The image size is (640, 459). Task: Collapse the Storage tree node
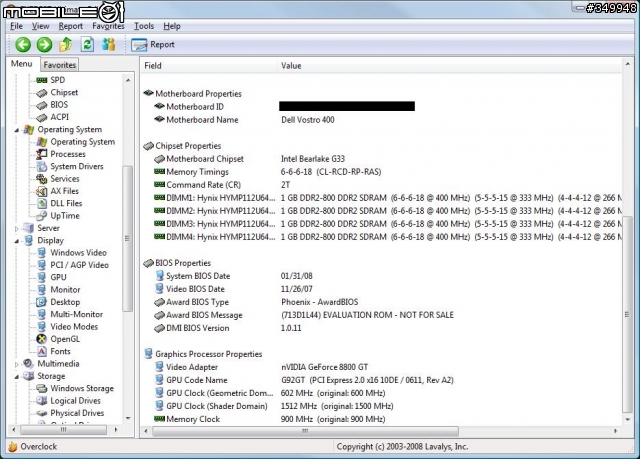[x=17, y=377]
